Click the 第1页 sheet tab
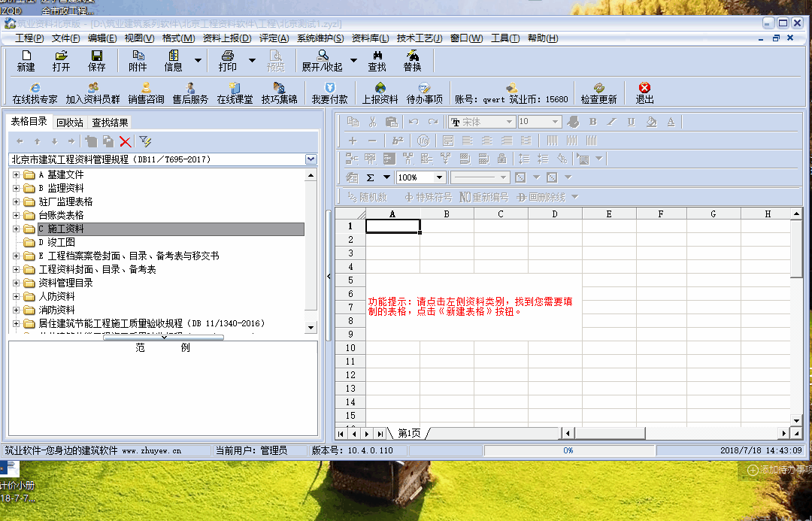812x521 pixels. [409, 433]
